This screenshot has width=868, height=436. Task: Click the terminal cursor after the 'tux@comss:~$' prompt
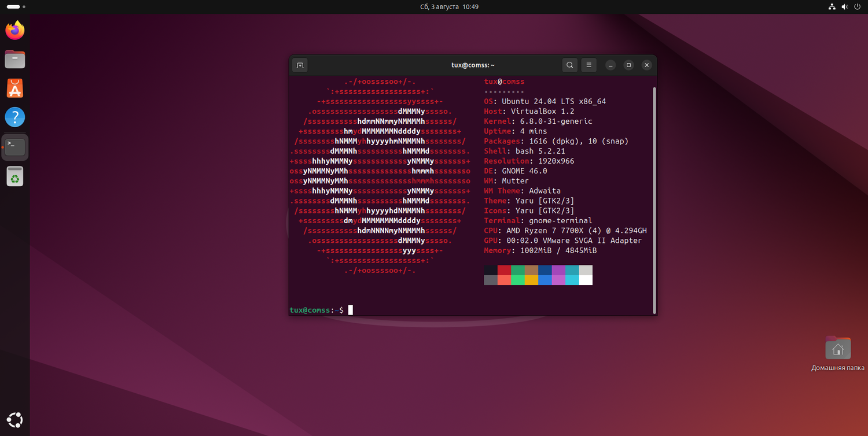click(351, 310)
